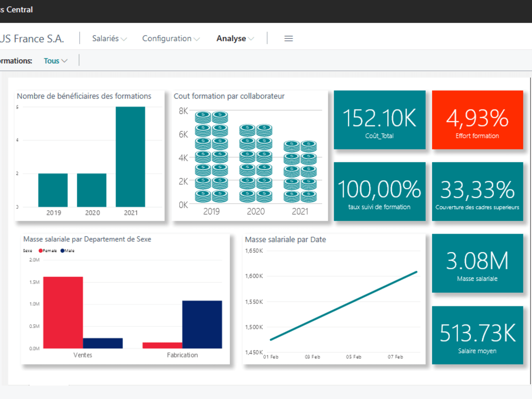The height and width of the screenshot is (399, 532).
Task: Click the Masse salariale par Date title
Action: coord(285,239)
